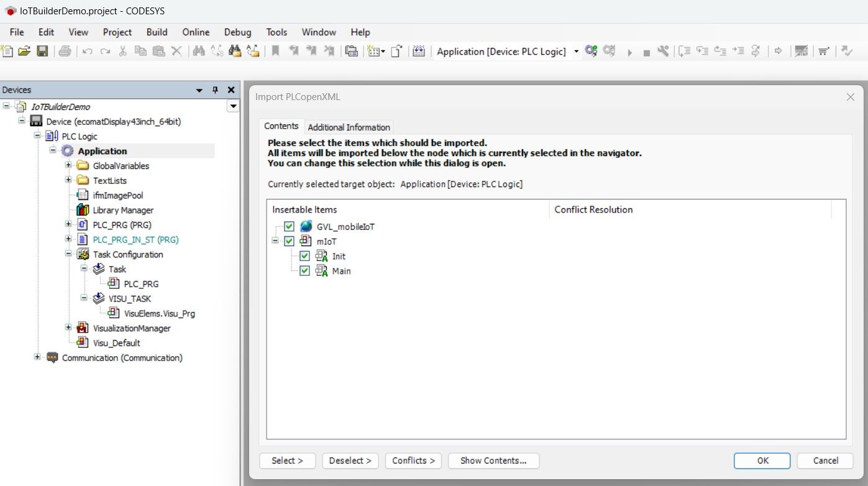Expand the VisualizationManager node

[x=68, y=328]
